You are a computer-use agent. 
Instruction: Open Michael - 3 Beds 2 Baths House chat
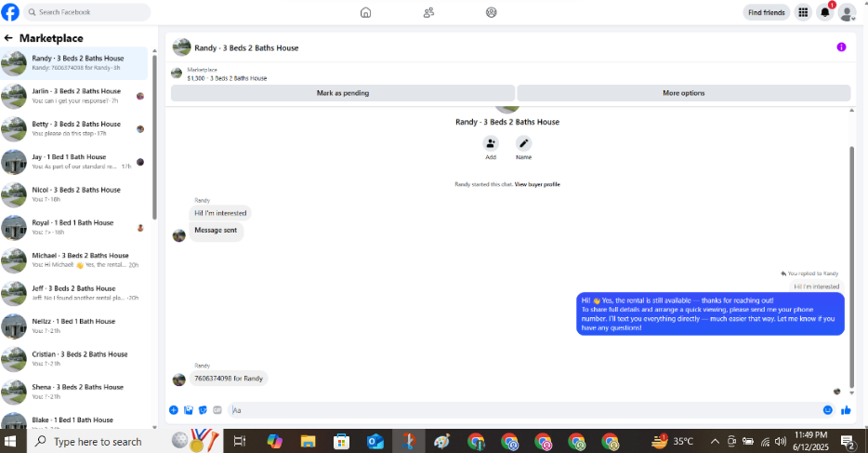74,260
